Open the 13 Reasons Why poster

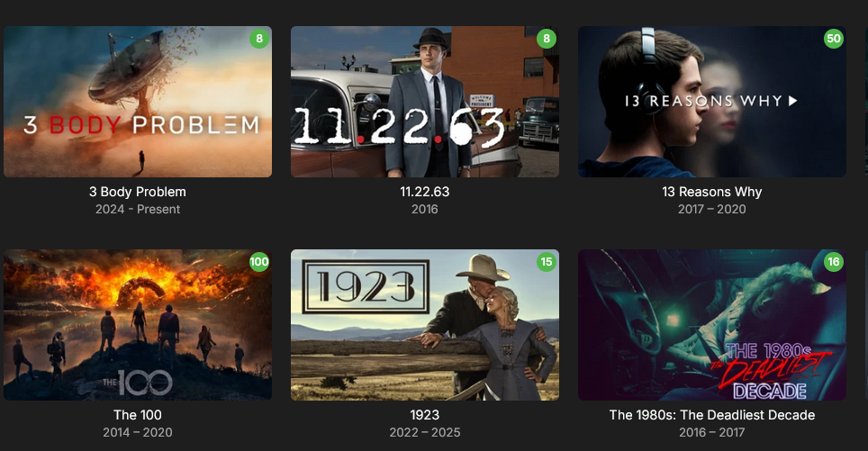click(712, 102)
